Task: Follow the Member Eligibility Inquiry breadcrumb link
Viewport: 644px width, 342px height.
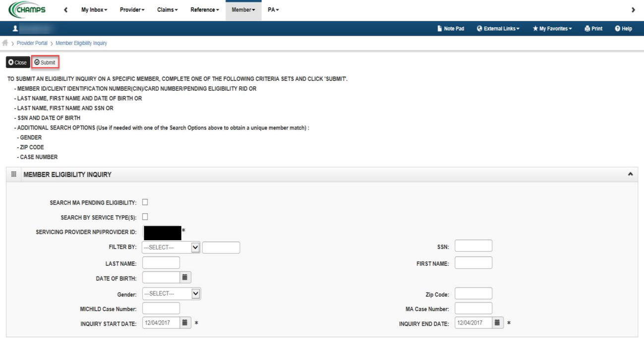Action: tap(81, 43)
